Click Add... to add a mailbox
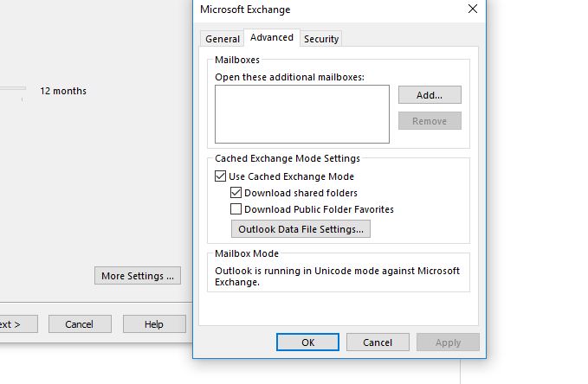Screen dimensions: 588x384 click(x=430, y=95)
